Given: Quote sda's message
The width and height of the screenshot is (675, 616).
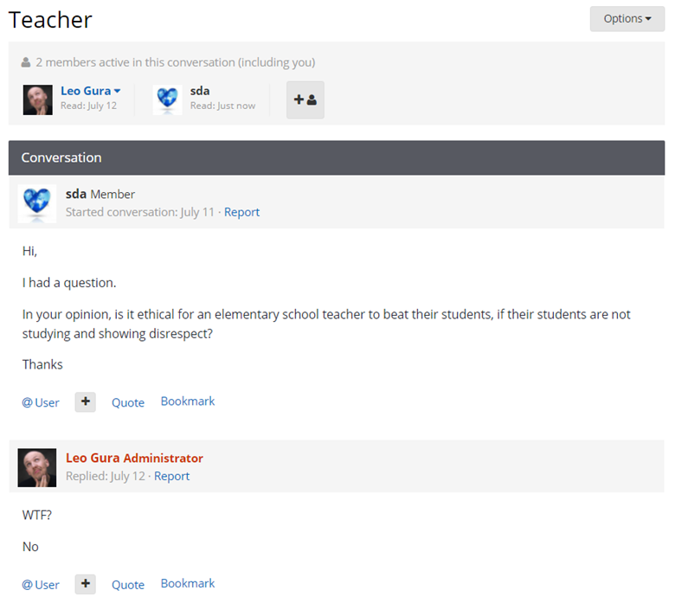Looking at the screenshot, I should point(128,402).
